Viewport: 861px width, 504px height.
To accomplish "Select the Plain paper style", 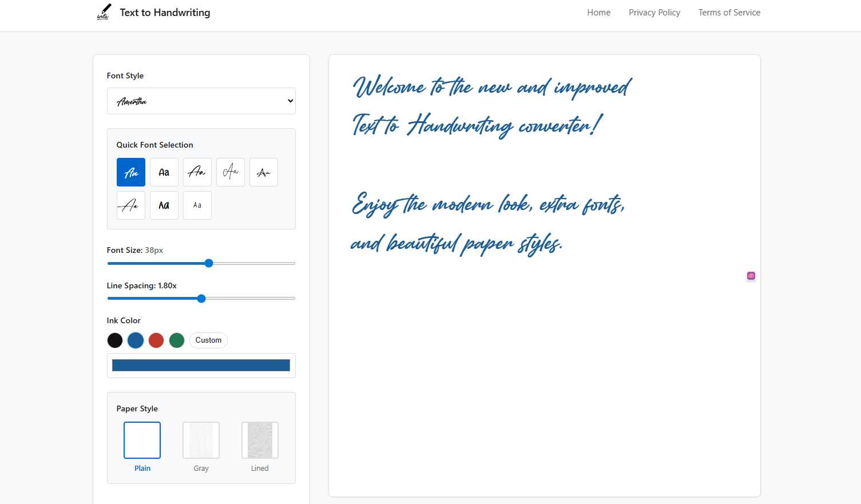I will pyautogui.click(x=142, y=440).
